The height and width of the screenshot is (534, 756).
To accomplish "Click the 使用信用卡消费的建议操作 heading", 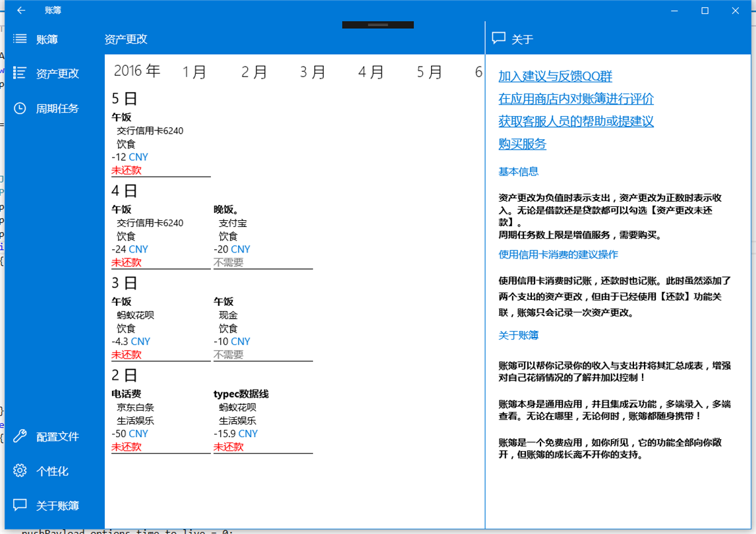I will click(558, 254).
